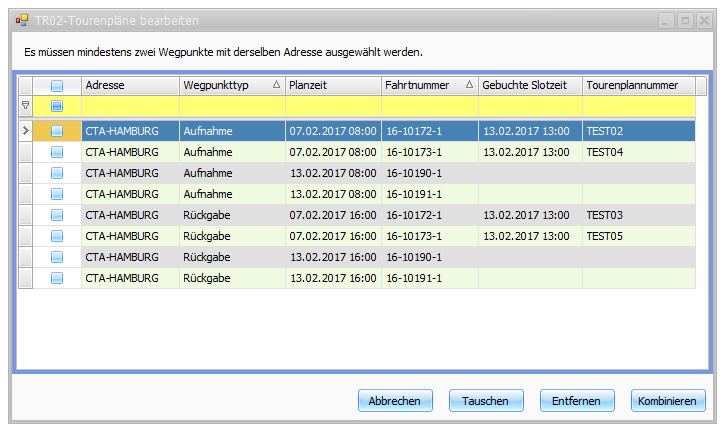Image resolution: width=727 pixels, height=436 pixels.
Task: Toggle the filter row checkbox
Action: pos(57,105)
